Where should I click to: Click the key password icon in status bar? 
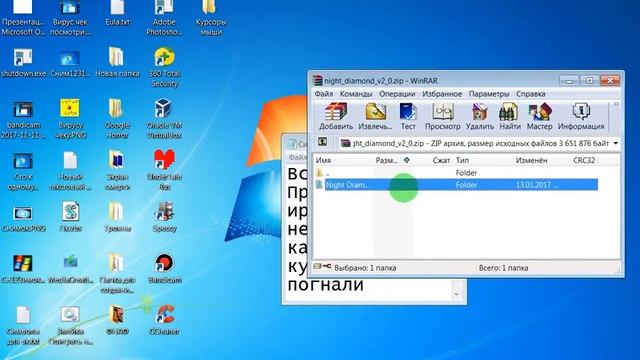pos(327,267)
